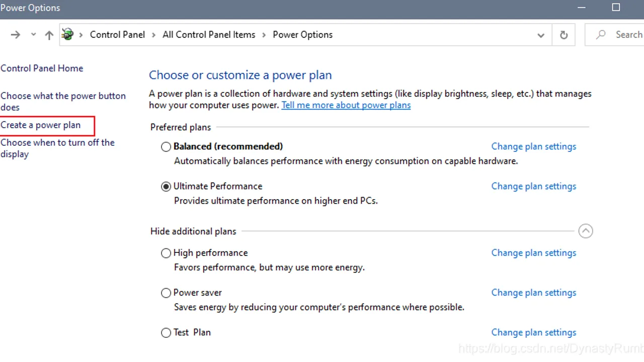644x362 pixels.
Task: Go up one level with the up arrow
Action: [49, 35]
